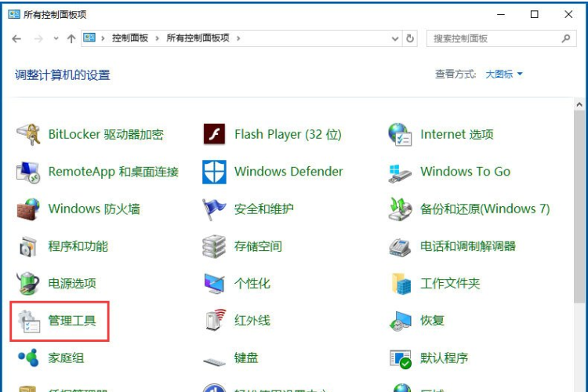Click the vertical scrollbar thumb
The image size is (588, 392).
(579, 206)
